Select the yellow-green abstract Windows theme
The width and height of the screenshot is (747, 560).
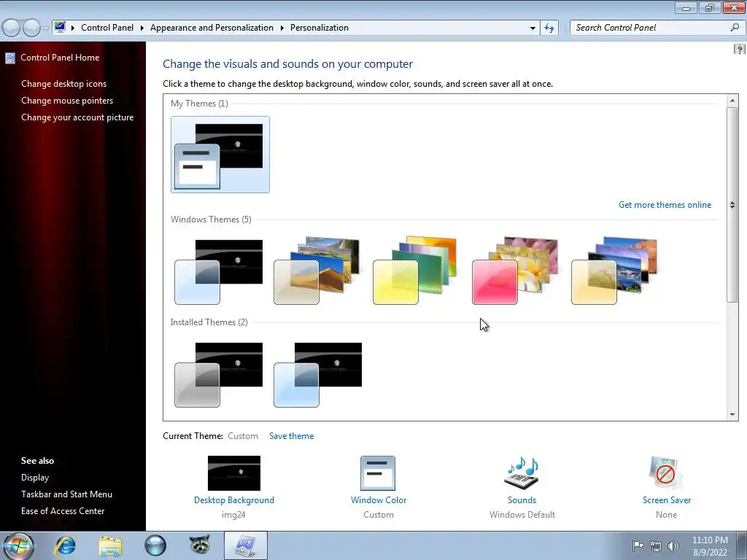pyautogui.click(x=415, y=271)
